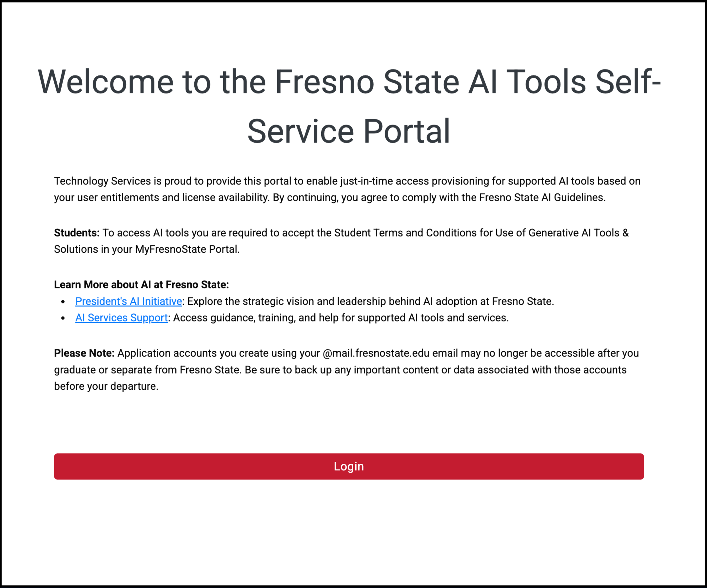707x588 pixels.
Task: Click the Login button label text
Action: pos(348,466)
